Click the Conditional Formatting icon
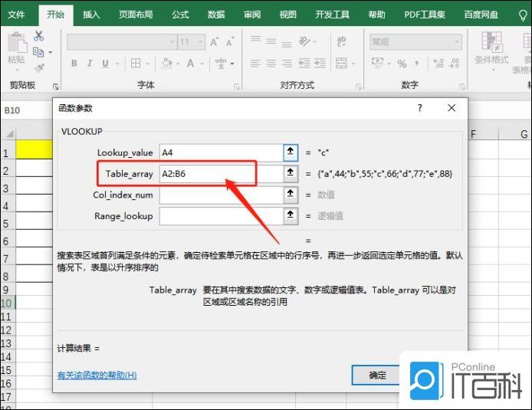 [491, 41]
